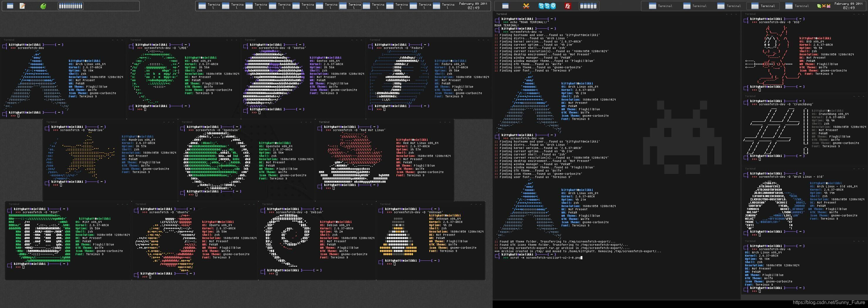Click the pink system tray icon
Screen dimensions: 868x308
828,6
